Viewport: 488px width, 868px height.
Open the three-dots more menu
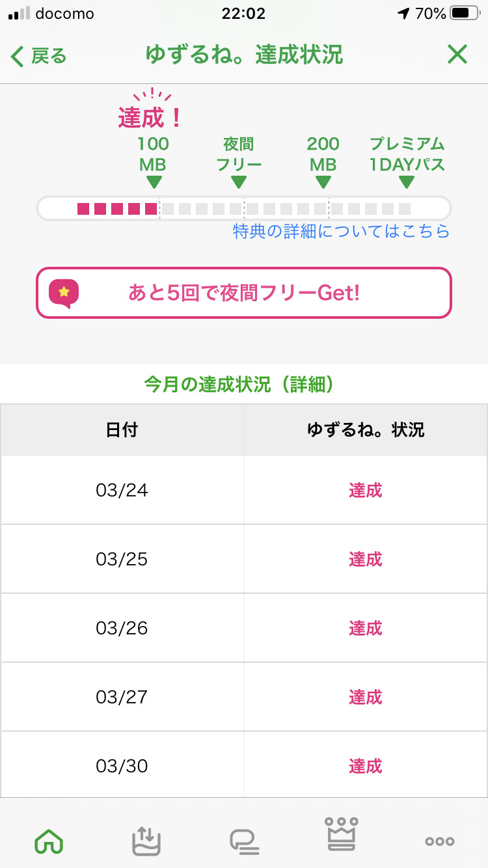pyautogui.click(x=440, y=841)
